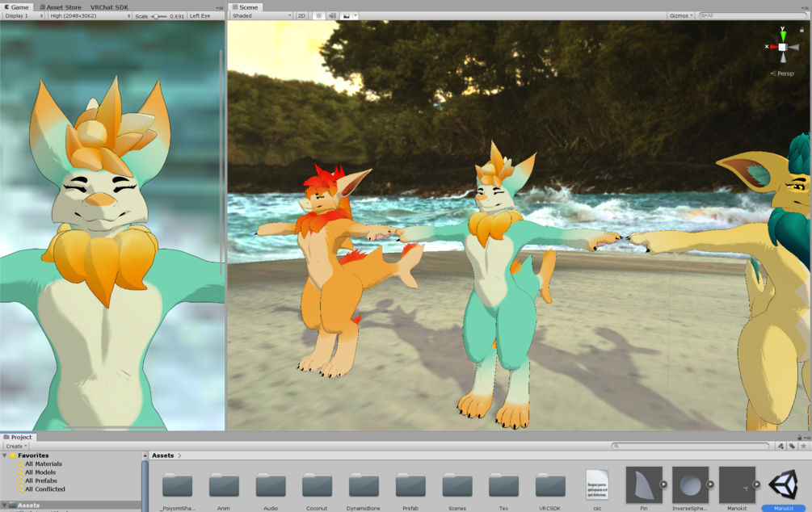The width and height of the screenshot is (812, 512).
Task: Select the Project tab
Action: click(18, 438)
